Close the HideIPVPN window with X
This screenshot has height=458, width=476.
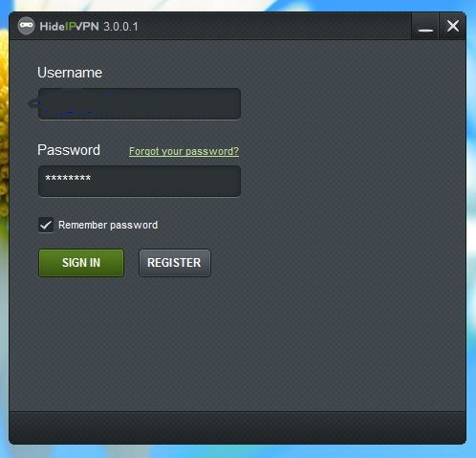[452, 26]
